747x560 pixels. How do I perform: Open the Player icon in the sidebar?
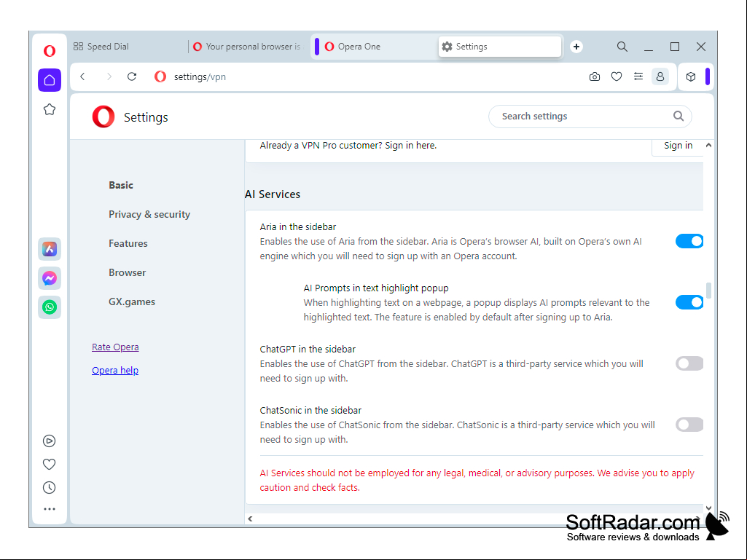pos(49,441)
